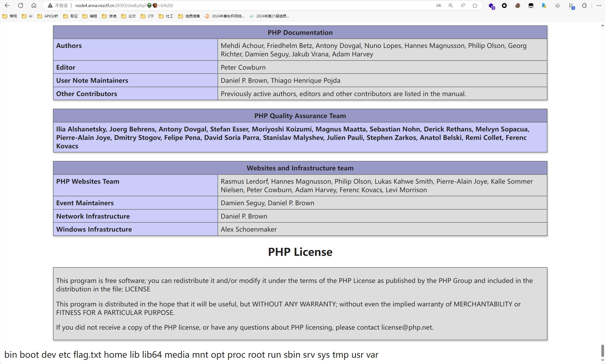Image resolution: width=605 pixels, height=364 pixels.
Task: Open the 常用 bookmarks folder
Action: click(10, 16)
